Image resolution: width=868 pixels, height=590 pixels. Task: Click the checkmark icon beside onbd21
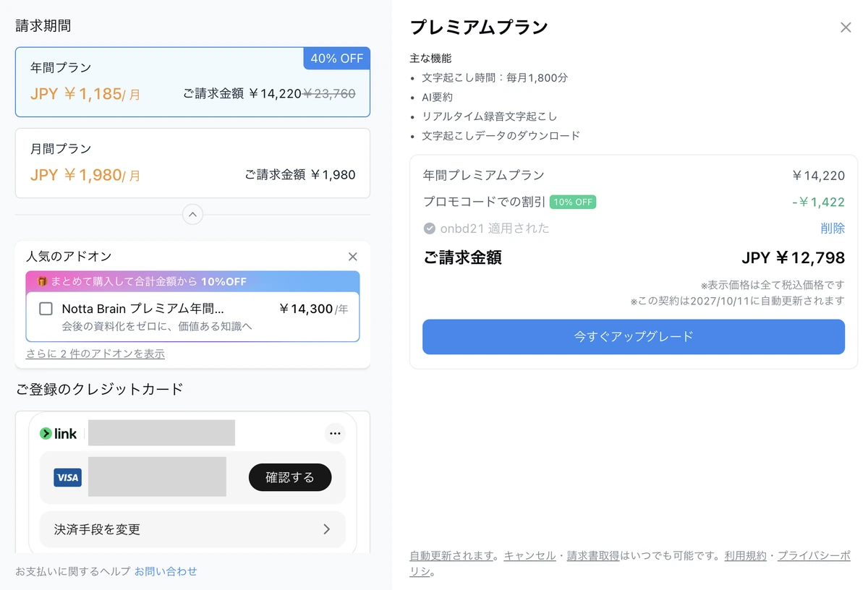pyautogui.click(x=429, y=228)
